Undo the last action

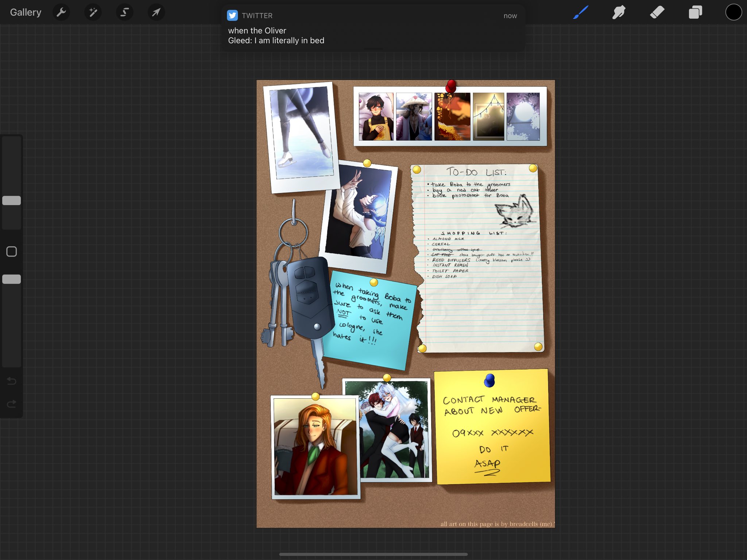click(x=12, y=381)
